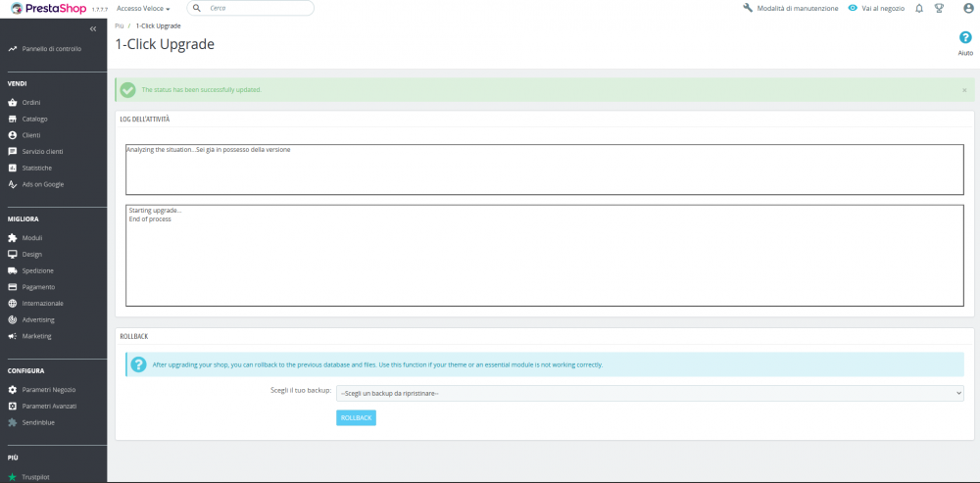Open the Spedizione menu
The height and width of the screenshot is (483, 980).
[38, 270]
